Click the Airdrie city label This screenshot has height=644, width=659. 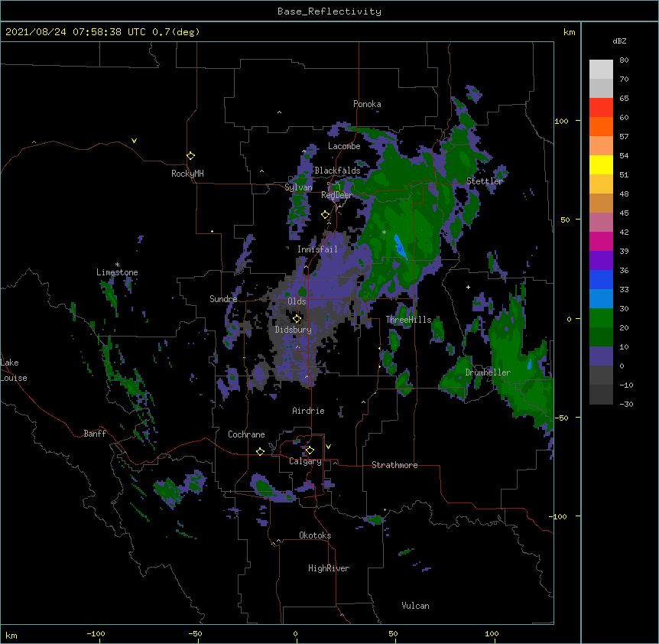point(309,411)
